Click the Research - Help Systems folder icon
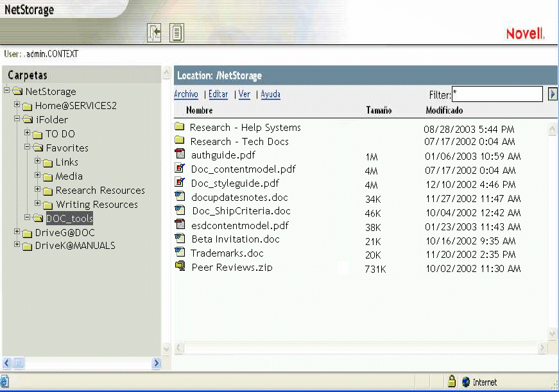Viewport: 559px width, 392px height. (180, 126)
